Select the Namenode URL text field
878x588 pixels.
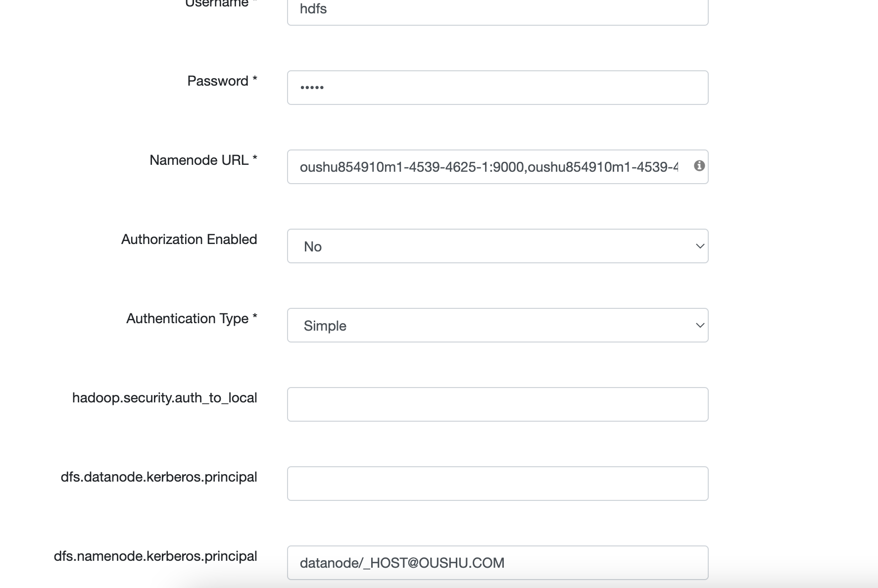497,167
